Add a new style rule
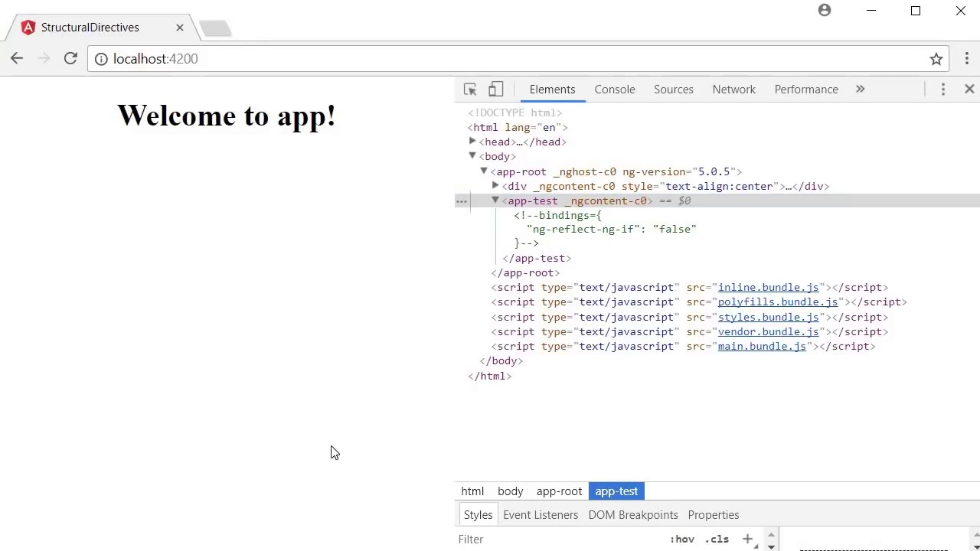 [747, 540]
